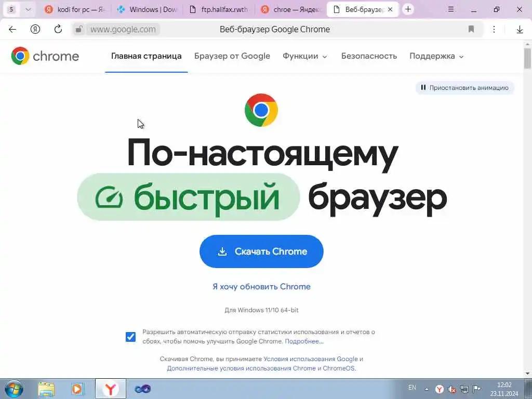Launch media player from the taskbar
Screen dimensions: 532x399
(x=77, y=389)
